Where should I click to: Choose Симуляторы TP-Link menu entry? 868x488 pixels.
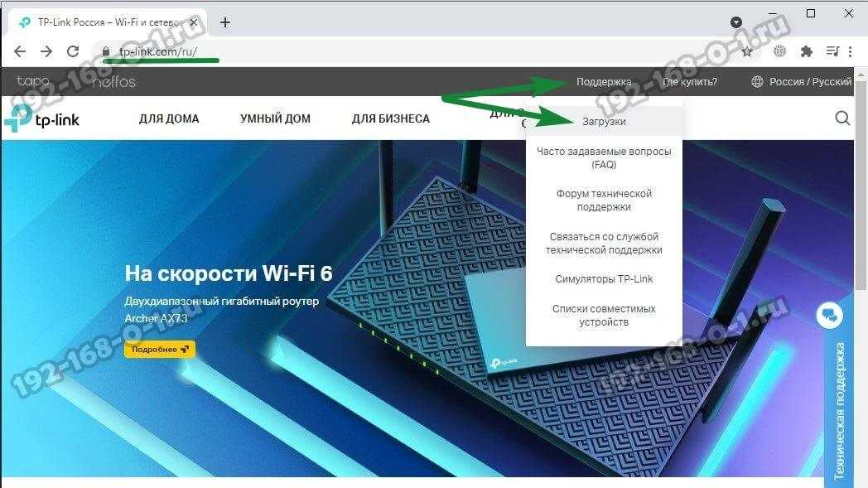coord(604,278)
